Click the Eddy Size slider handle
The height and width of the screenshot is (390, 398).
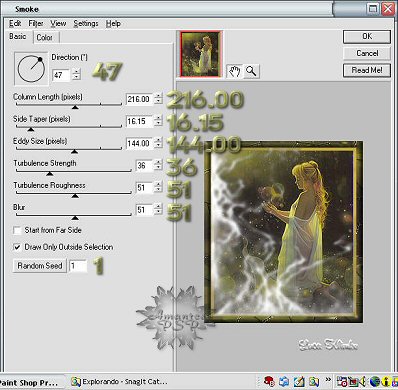point(74,151)
